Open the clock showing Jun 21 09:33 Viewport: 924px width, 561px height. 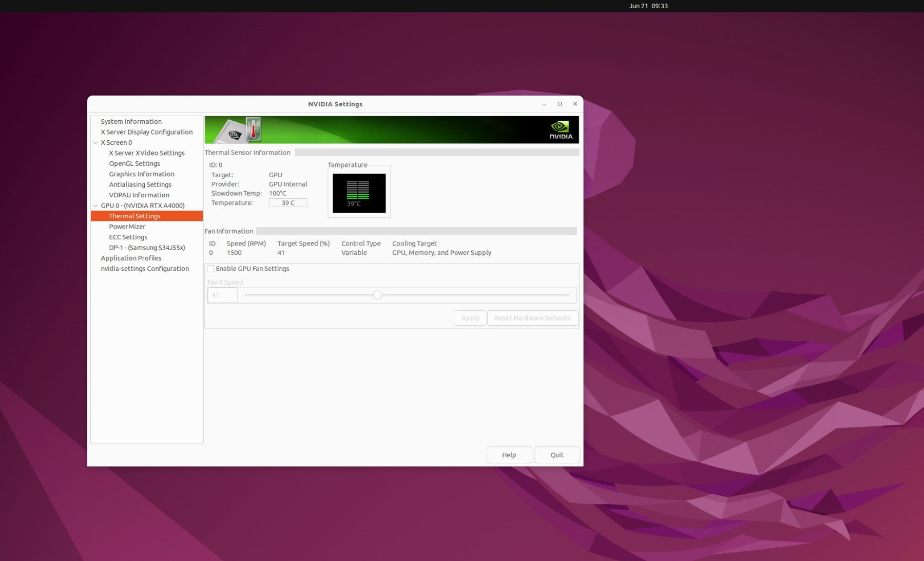coord(648,6)
